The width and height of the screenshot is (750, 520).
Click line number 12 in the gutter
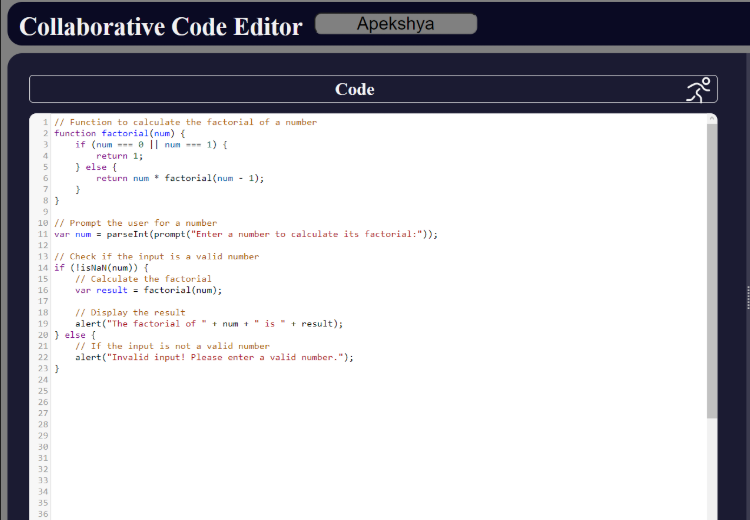point(43,245)
